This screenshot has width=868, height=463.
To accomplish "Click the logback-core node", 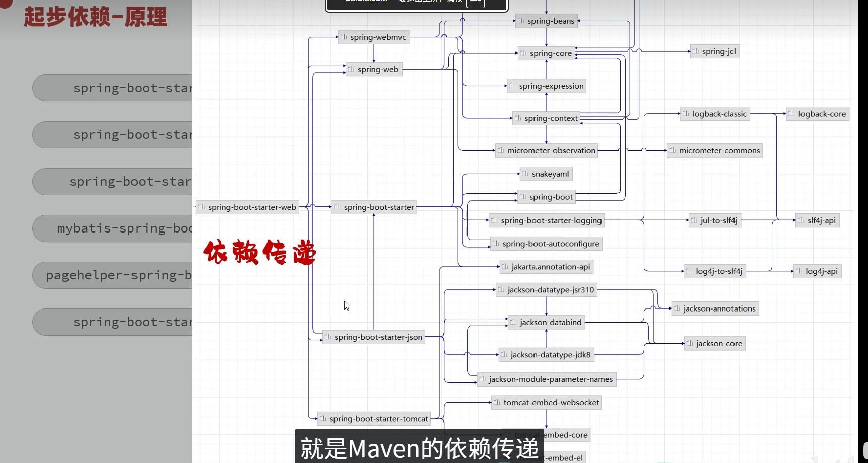I will 818,114.
